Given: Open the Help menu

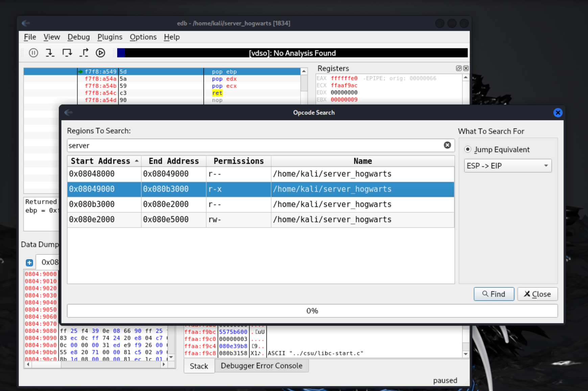Looking at the screenshot, I should (x=172, y=37).
